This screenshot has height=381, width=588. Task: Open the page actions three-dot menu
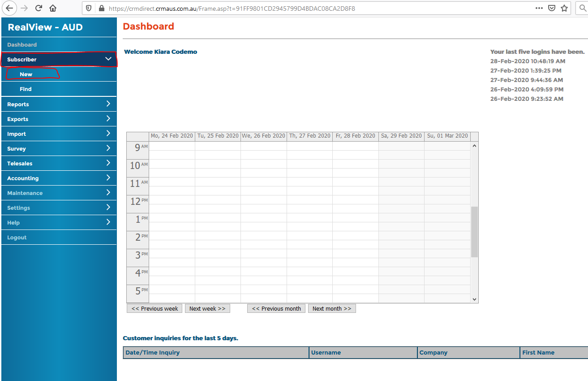pyautogui.click(x=539, y=8)
